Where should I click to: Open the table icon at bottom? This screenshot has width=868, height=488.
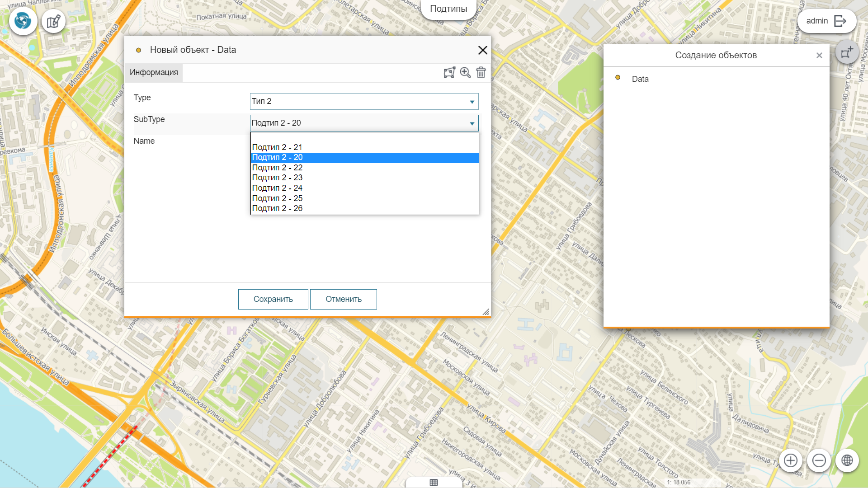click(x=434, y=483)
